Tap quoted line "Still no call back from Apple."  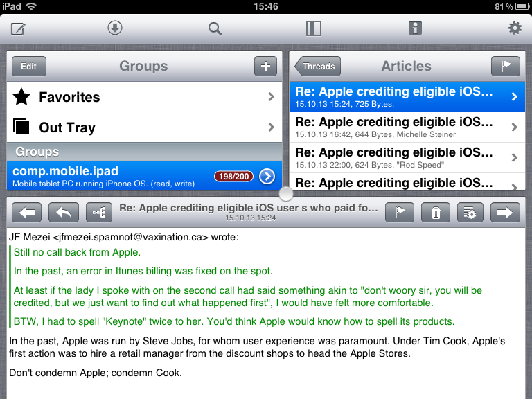(x=77, y=252)
